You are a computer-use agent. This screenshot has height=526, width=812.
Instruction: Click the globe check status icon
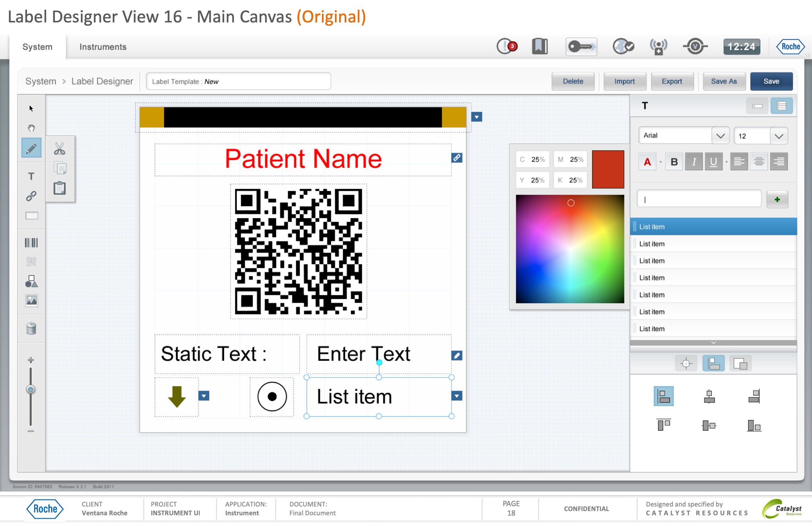(x=623, y=46)
